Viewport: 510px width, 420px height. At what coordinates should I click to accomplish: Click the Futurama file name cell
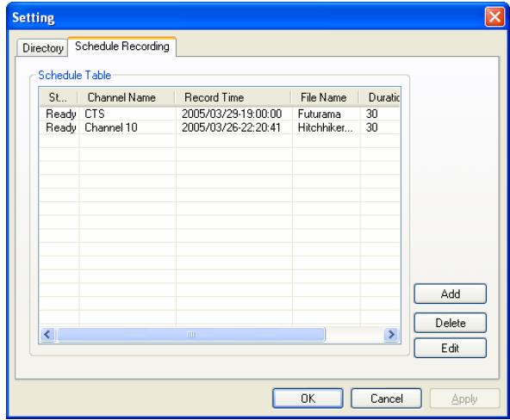click(319, 114)
